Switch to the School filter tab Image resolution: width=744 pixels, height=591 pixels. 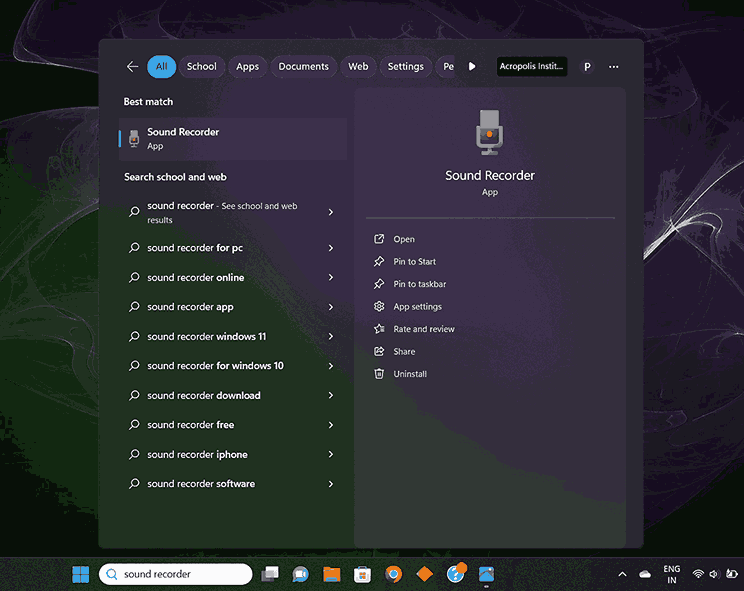[x=202, y=66]
